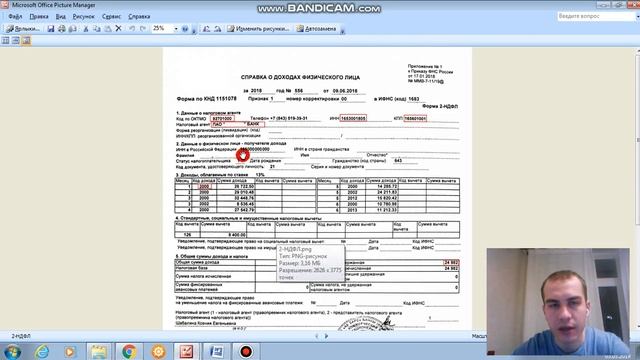
Task: Click the webcam video overlay
Action: (x=558, y=302)
